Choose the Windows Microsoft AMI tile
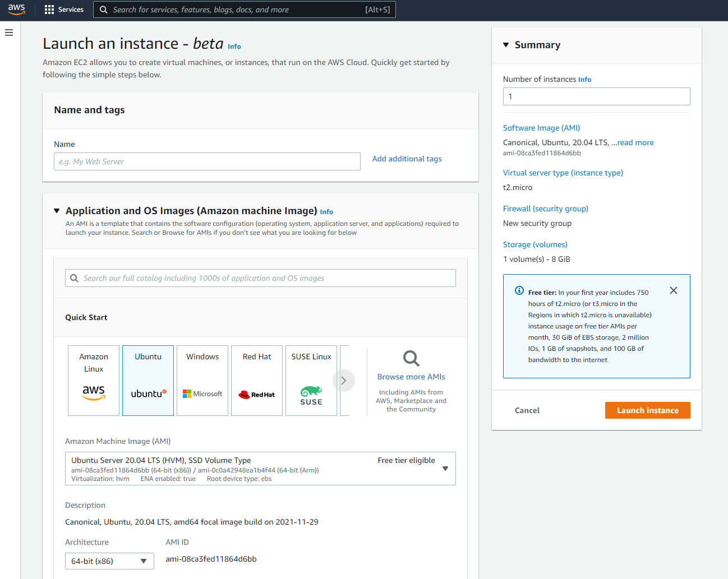This screenshot has height=579, width=728. [x=202, y=381]
